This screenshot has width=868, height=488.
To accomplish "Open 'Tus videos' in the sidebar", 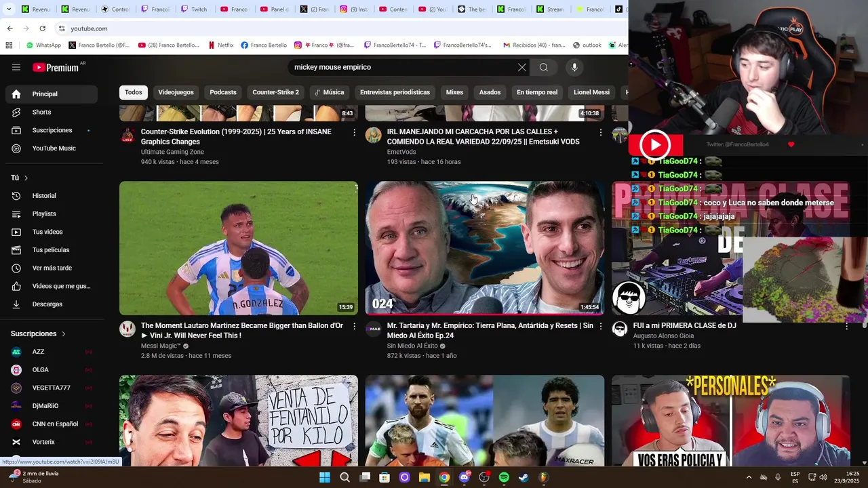I will (52, 232).
